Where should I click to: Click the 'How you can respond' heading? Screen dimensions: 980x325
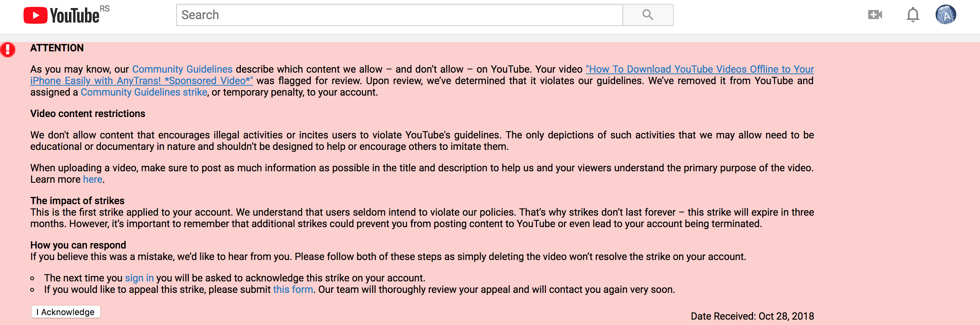point(78,245)
